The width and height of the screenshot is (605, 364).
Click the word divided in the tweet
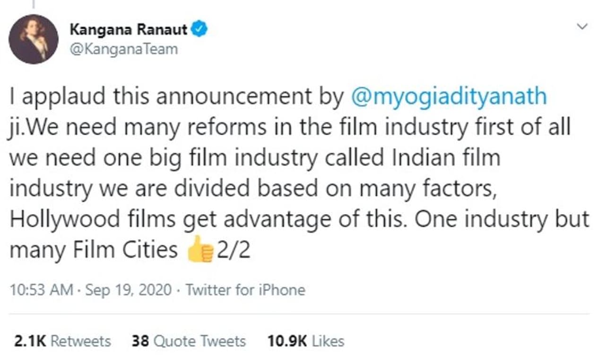pos(207,189)
